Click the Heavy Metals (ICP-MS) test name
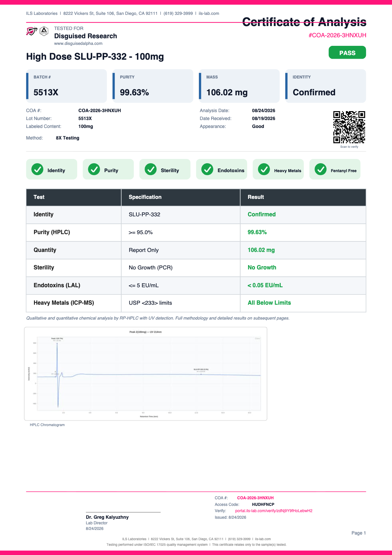This screenshot has width=392, height=555. pos(64,303)
